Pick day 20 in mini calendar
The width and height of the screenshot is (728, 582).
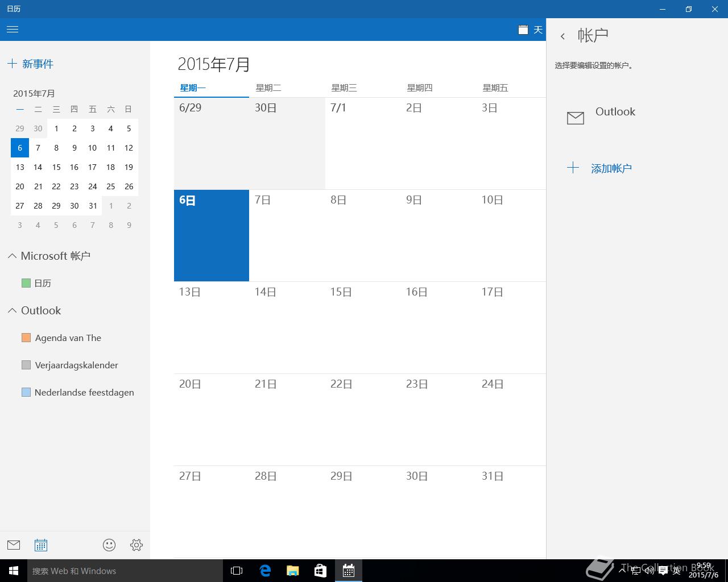[20, 186]
